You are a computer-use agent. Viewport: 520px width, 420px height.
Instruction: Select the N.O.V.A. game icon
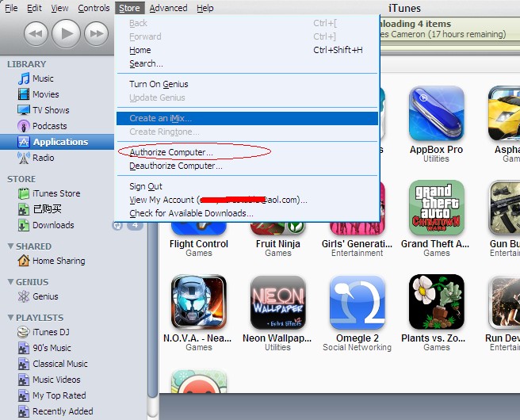coord(198,303)
